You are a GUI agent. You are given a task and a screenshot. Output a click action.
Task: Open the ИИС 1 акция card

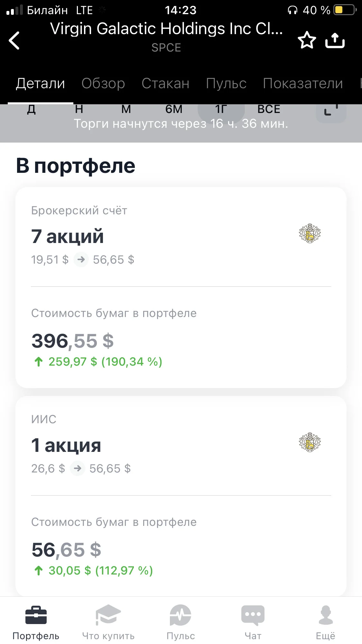click(x=181, y=496)
